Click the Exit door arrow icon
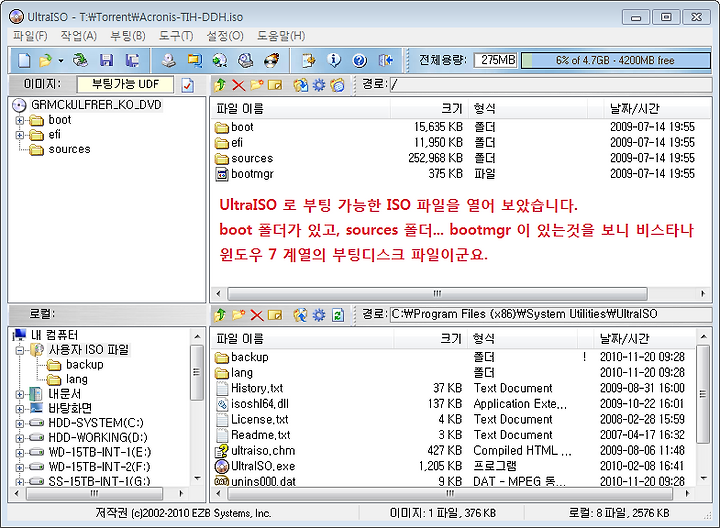720x528 pixels. pos(386,60)
